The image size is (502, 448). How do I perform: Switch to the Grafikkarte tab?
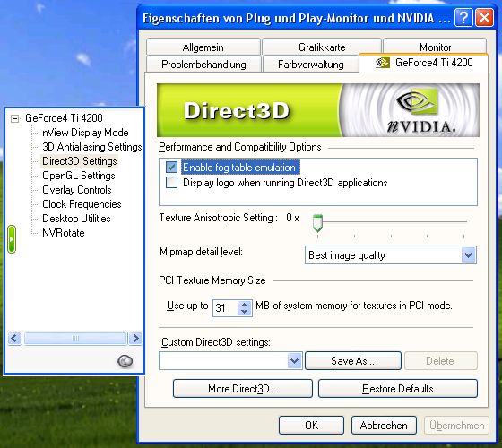click(x=322, y=47)
